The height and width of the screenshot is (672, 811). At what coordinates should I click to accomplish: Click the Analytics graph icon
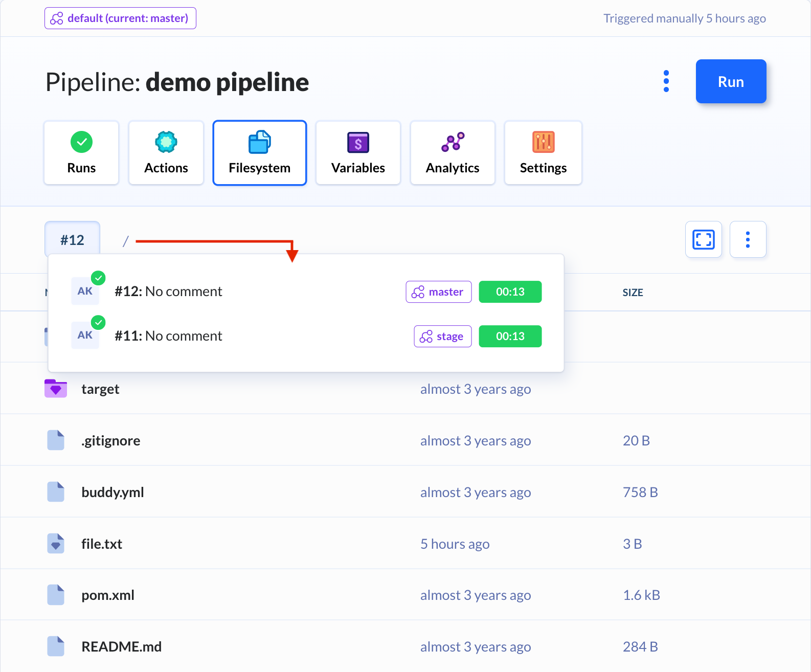pos(453,142)
